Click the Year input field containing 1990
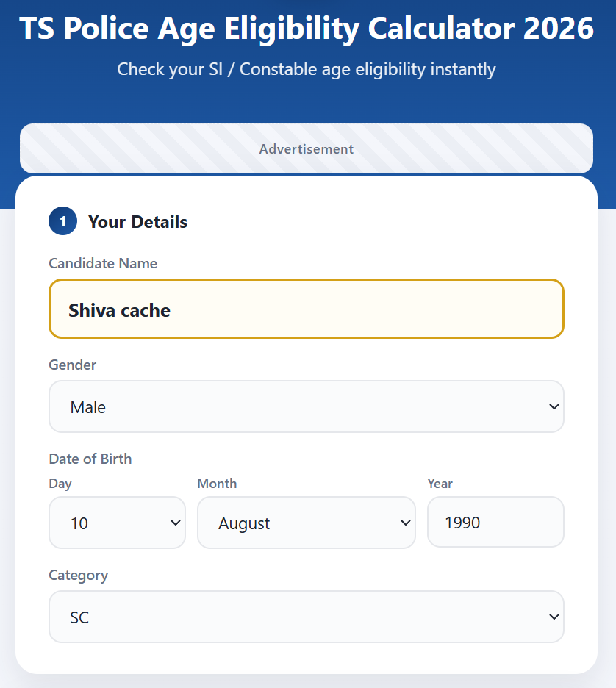This screenshot has height=688, width=616. pos(495,522)
